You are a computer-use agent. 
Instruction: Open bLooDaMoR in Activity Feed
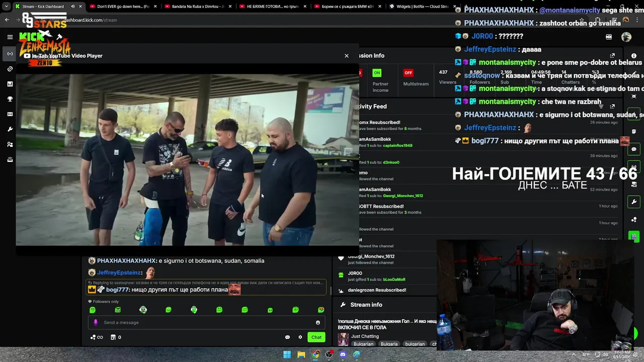tap(394, 280)
